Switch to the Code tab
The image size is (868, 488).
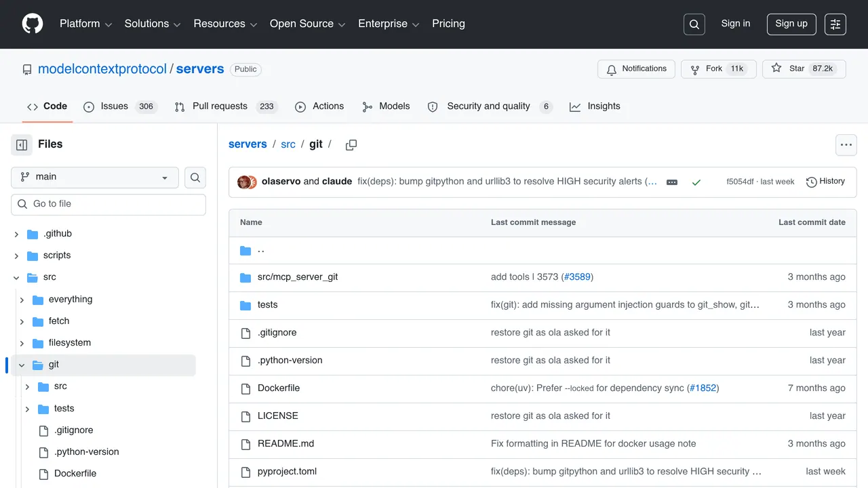47,106
